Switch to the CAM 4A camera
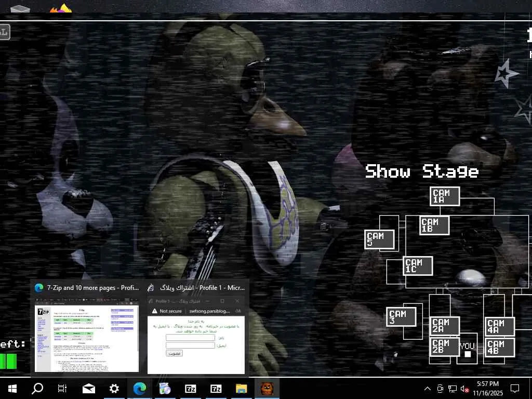The height and width of the screenshot is (399, 532). (500, 327)
